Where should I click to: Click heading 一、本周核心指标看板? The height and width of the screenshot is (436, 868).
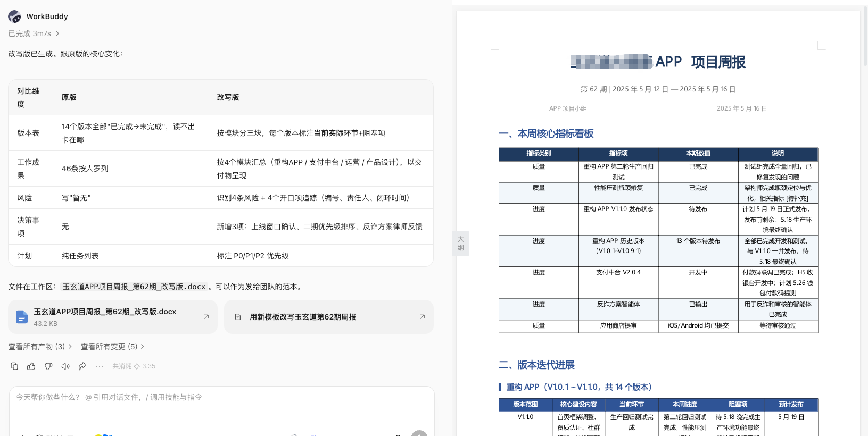(546, 134)
